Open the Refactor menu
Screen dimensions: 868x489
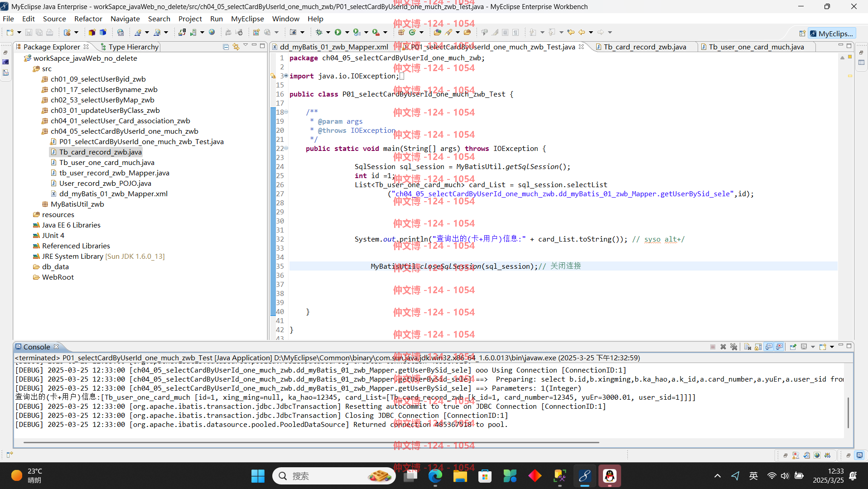pos(88,19)
